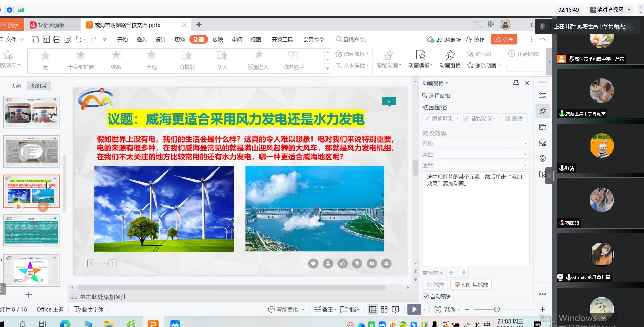The width and height of the screenshot is (644, 327).
Task: Select the fourth slide thumbnail in sidebar
Action: point(31,231)
